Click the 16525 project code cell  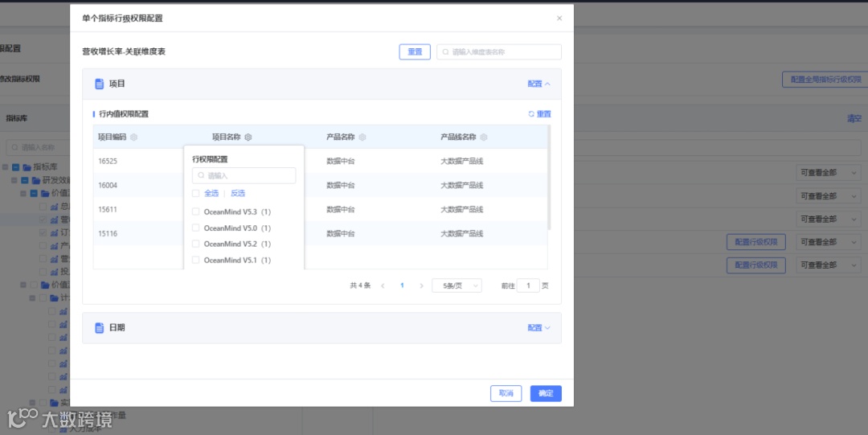(108, 162)
